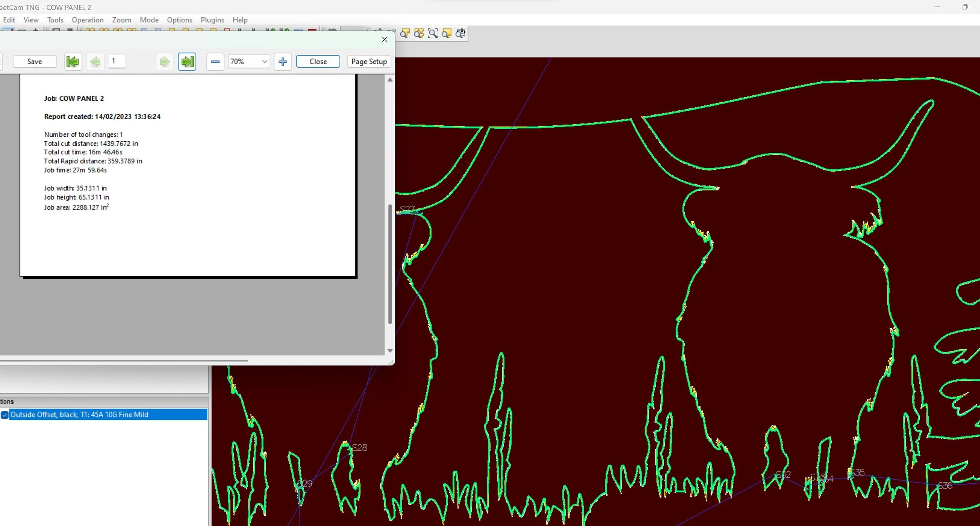Click last zoom magnifier toolbar icon

(x=461, y=34)
